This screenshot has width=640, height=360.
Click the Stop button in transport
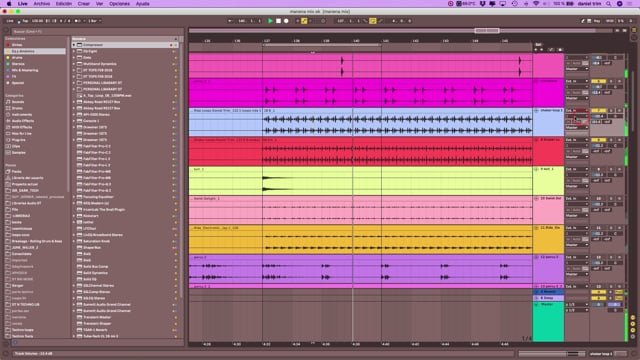click(278, 21)
